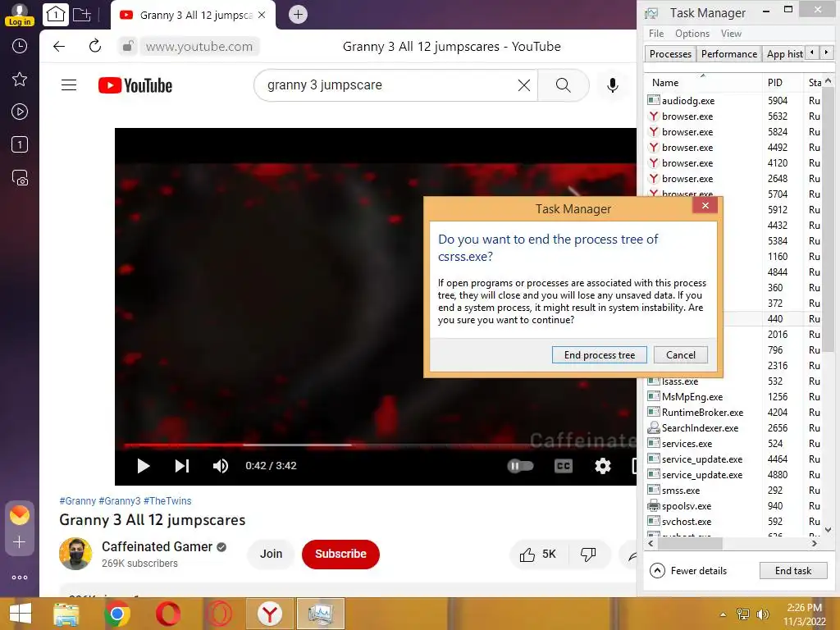This screenshot has width=840, height=630.
Task: Open video settings gear
Action: [x=603, y=466]
